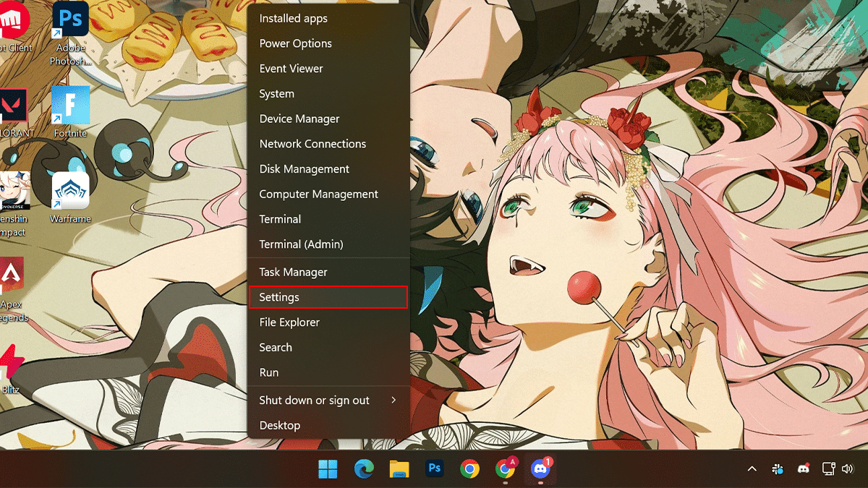The image size is (868, 488).
Task: Click the Valorant desktop shortcut
Action: (x=14, y=108)
